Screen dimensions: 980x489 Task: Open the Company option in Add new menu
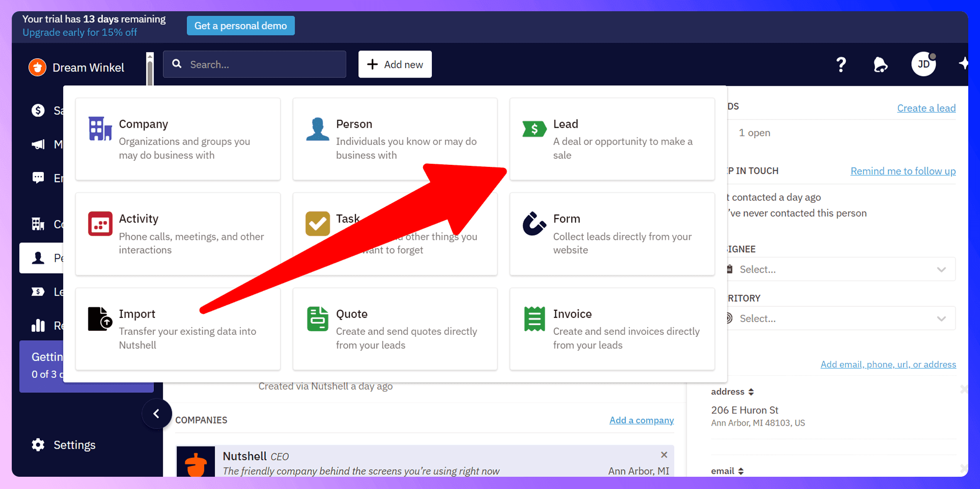coord(178,139)
